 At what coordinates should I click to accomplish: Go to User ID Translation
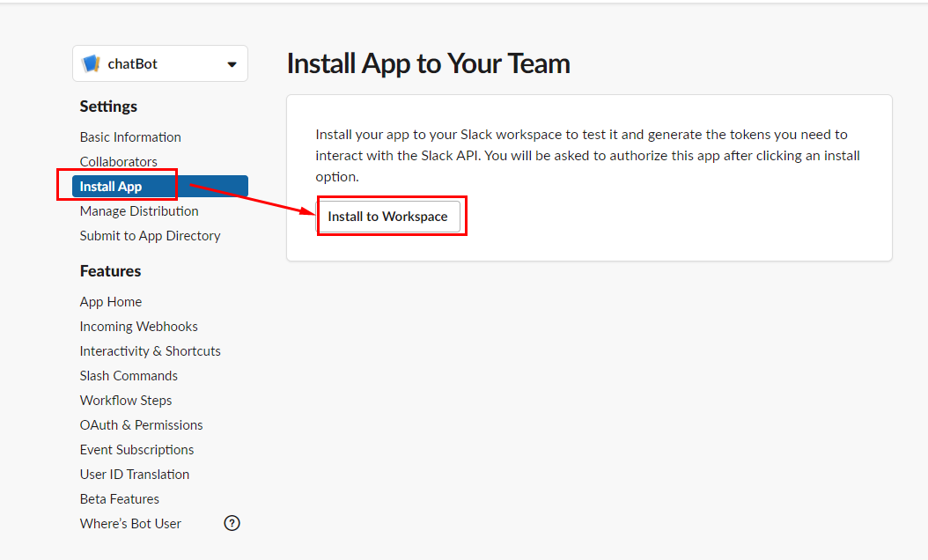tap(135, 475)
